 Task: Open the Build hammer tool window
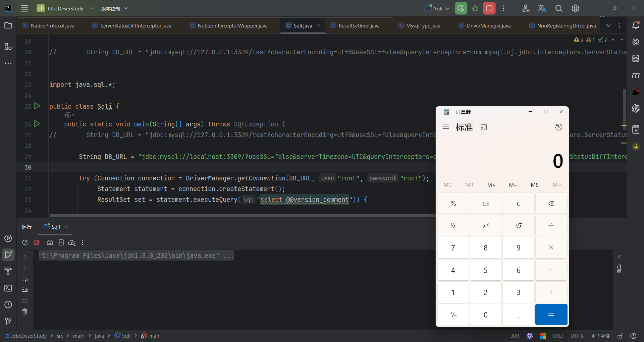[x=8, y=271]
